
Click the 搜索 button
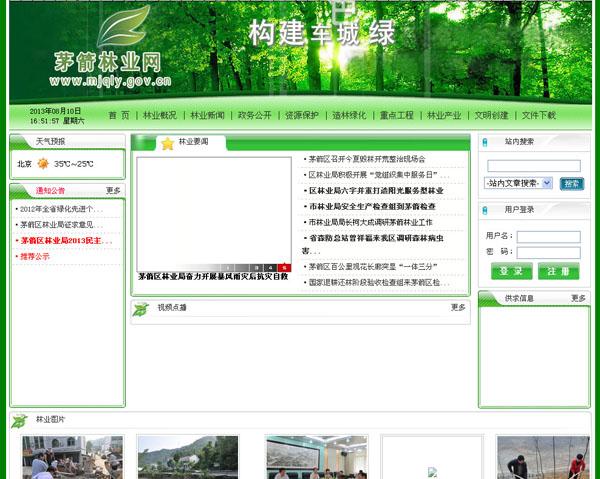572,184
